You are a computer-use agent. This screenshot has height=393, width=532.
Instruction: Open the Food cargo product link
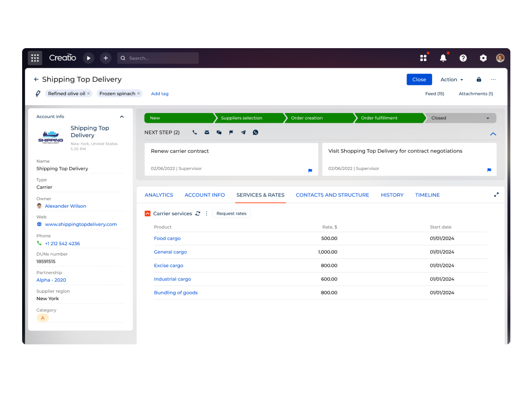tap(167, 238)
